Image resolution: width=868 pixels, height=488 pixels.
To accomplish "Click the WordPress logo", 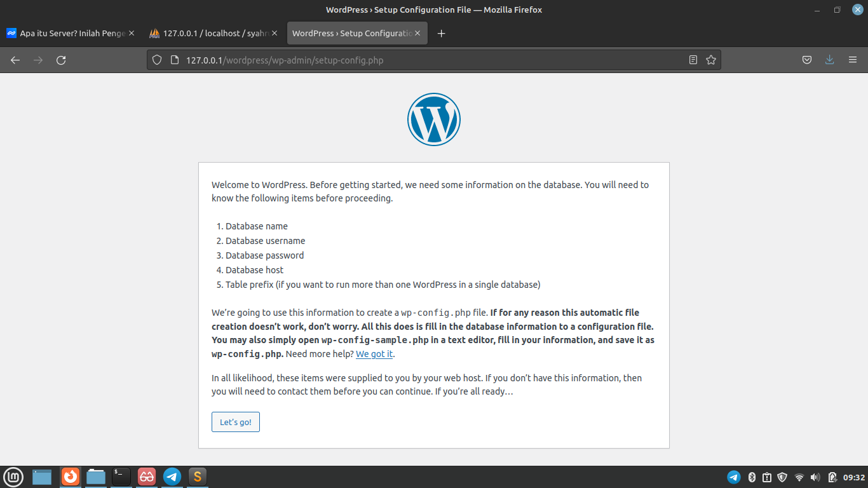I will (x=434, y=119).
